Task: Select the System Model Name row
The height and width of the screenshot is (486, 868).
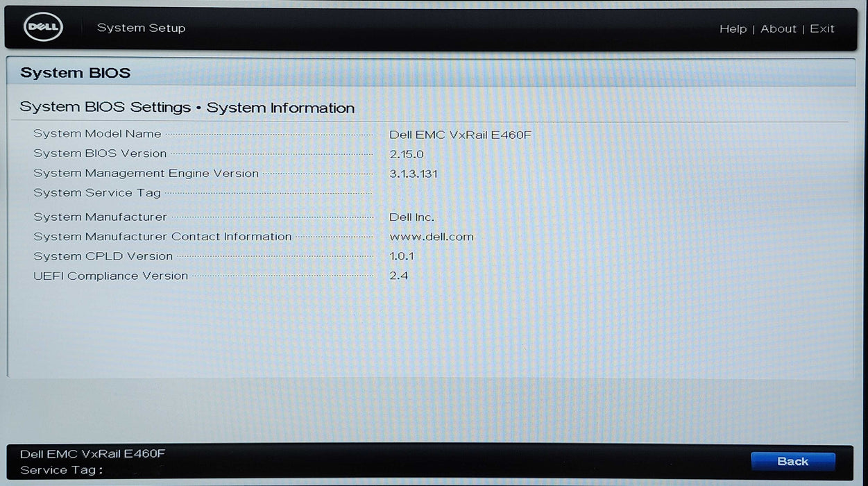Action: tap(97, 134)
